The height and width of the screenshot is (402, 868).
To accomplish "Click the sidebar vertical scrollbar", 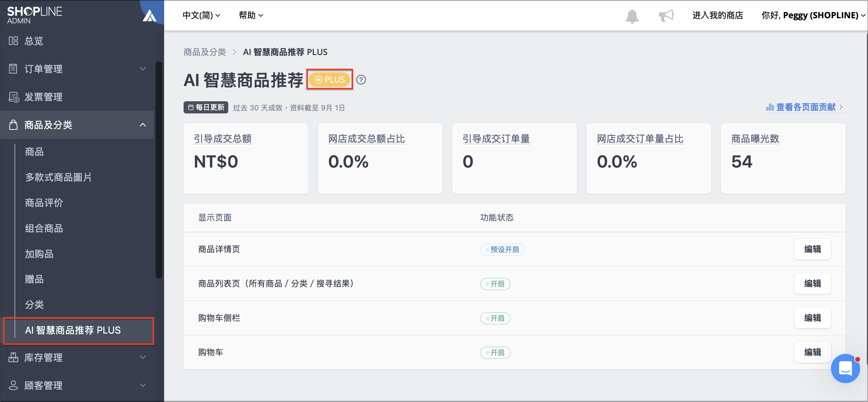I will [x=159, y=170].
